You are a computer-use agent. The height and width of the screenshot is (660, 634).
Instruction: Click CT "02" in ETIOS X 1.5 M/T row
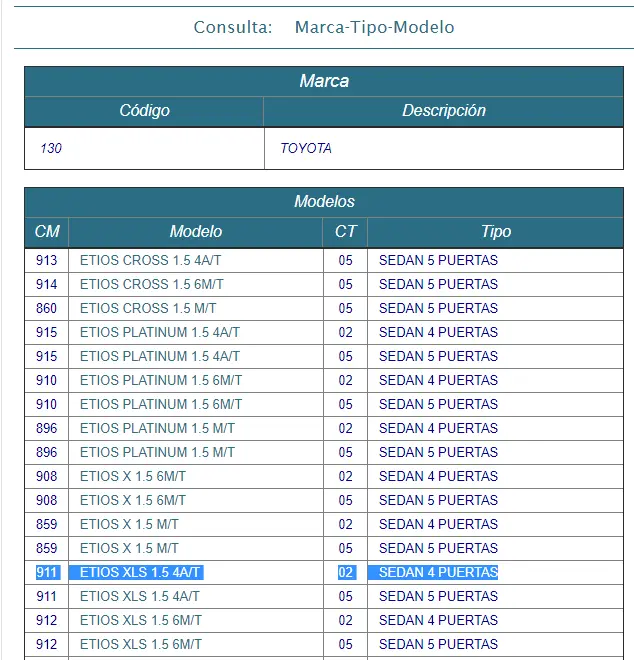point(345,524)
